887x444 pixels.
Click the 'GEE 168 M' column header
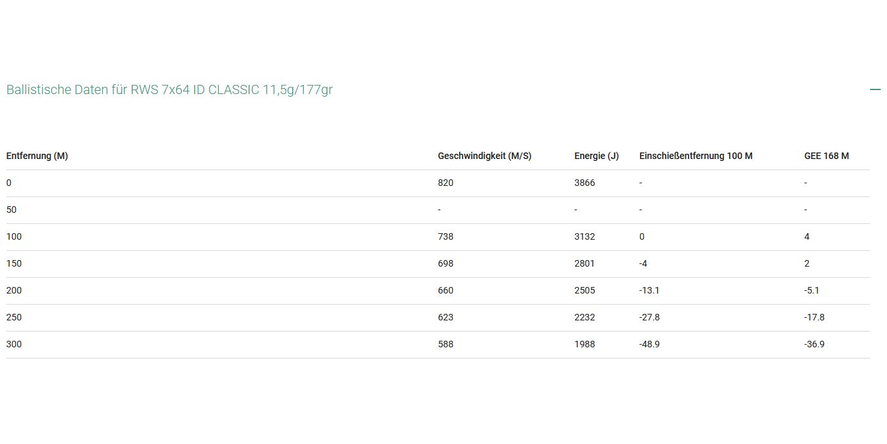826,156
